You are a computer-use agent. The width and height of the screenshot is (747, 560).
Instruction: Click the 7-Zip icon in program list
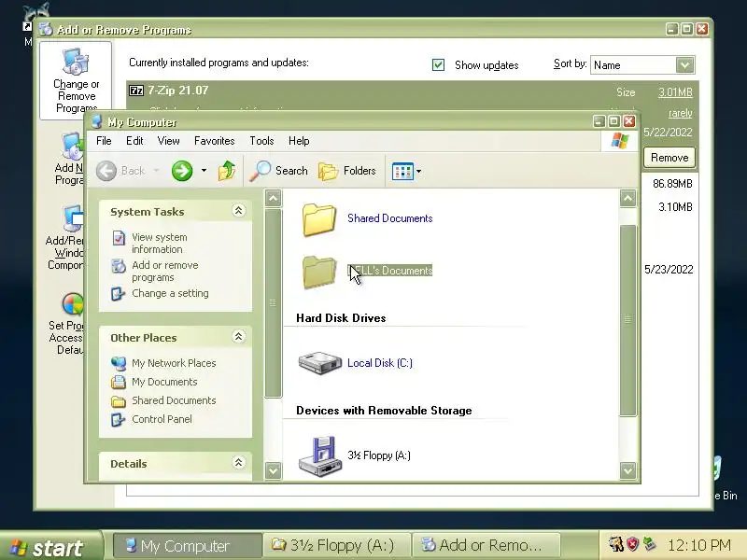pyautogui.click(x=136, y=91)
